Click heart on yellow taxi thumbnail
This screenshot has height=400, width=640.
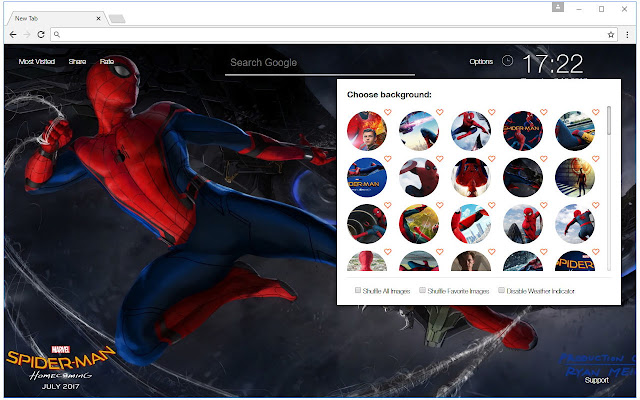(x=596, y=112)
